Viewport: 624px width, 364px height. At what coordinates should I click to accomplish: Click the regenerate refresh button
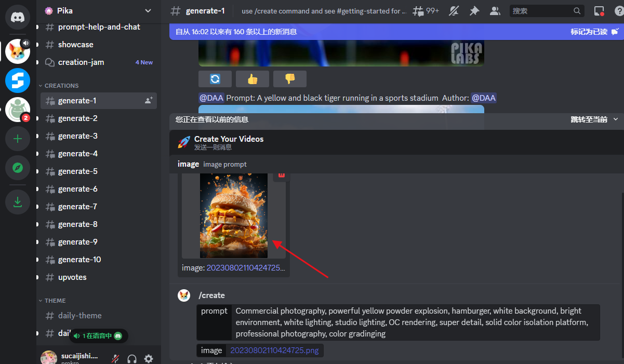point(215,79)
